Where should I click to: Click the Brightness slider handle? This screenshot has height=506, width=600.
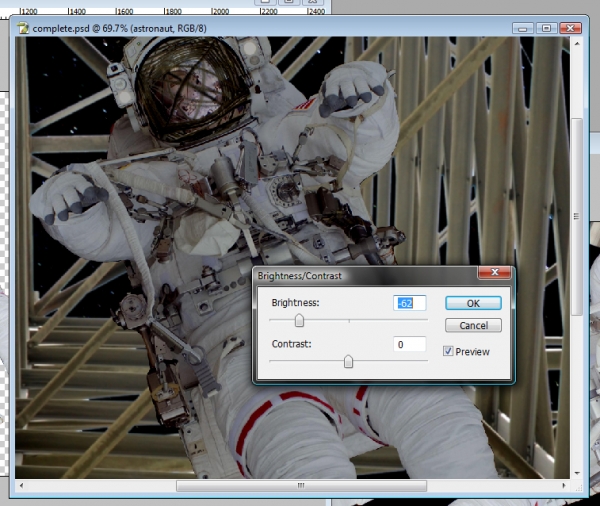(299, 320)
